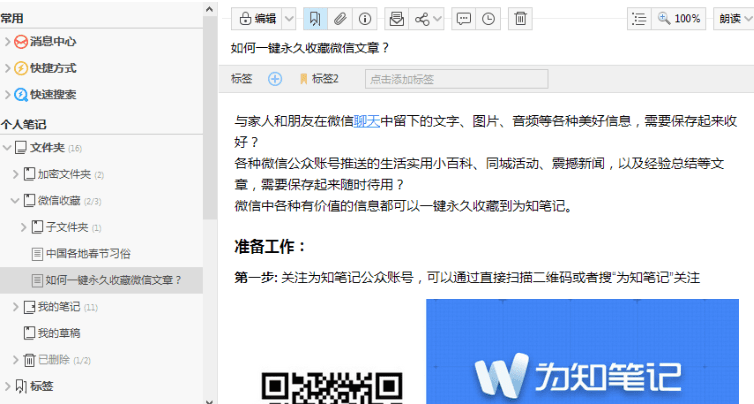Collapse the 微信收藏 node
This screenshot has height=404, width=754.
(15, 201)
